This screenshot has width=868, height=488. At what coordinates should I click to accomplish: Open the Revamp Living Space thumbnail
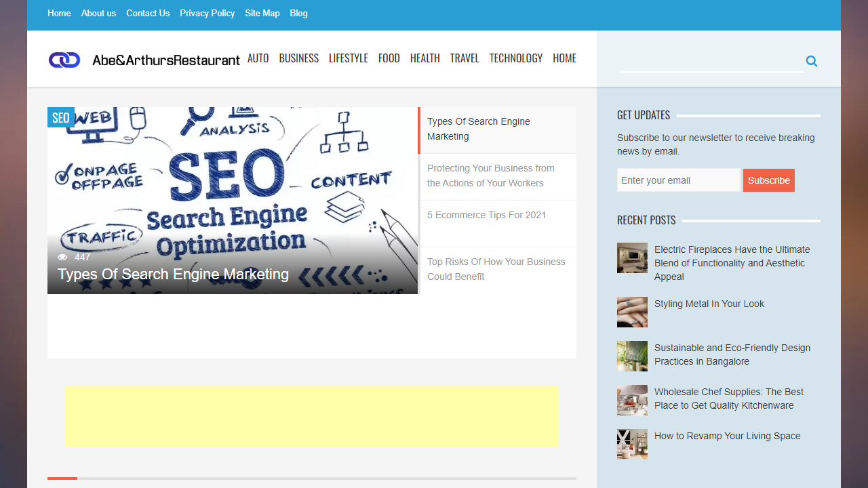pos(632,444)
